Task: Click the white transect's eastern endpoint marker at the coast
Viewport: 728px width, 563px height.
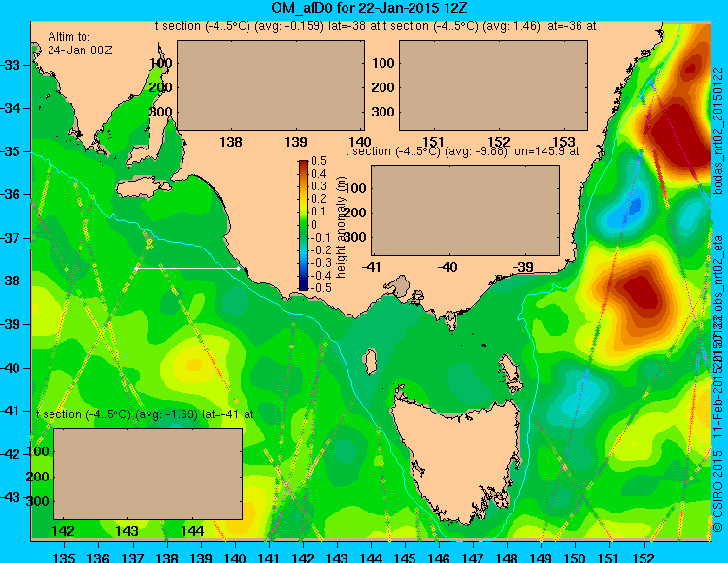Action: [x=239, y=268]
